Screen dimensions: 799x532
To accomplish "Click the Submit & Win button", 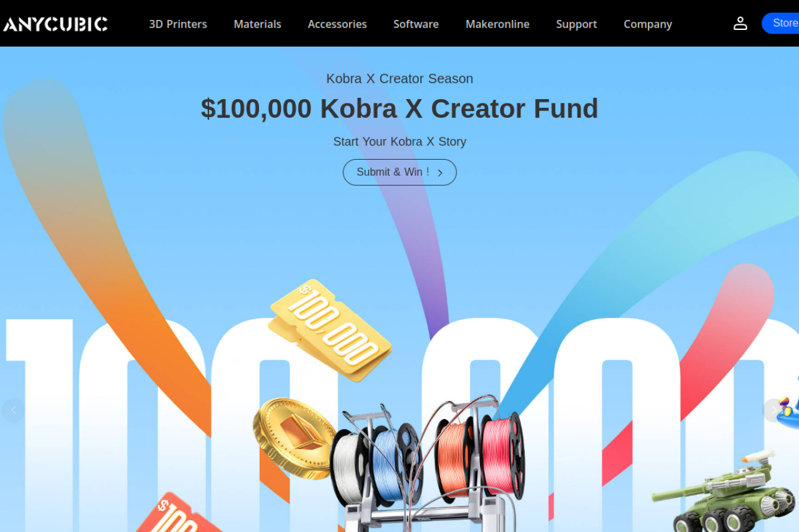I will tap(399, 172).
